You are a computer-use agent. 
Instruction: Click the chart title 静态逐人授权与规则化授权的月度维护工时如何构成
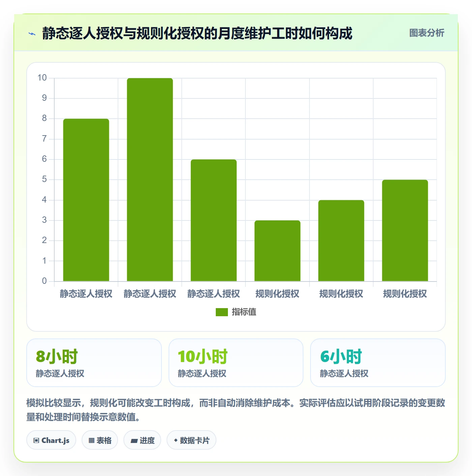197,33
